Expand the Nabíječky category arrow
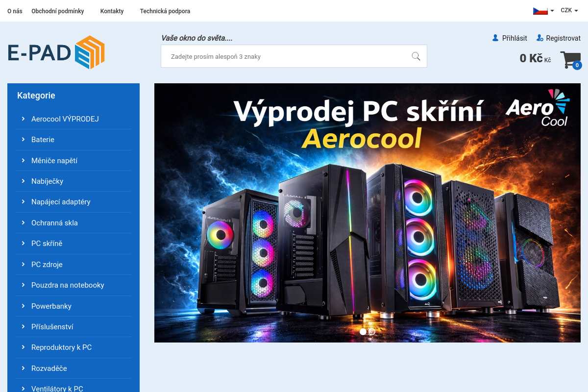 click(x=23, y=181)
